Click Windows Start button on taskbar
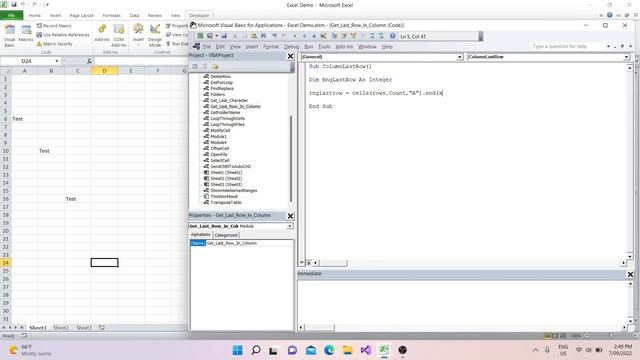640x360 pixels. 238,350
